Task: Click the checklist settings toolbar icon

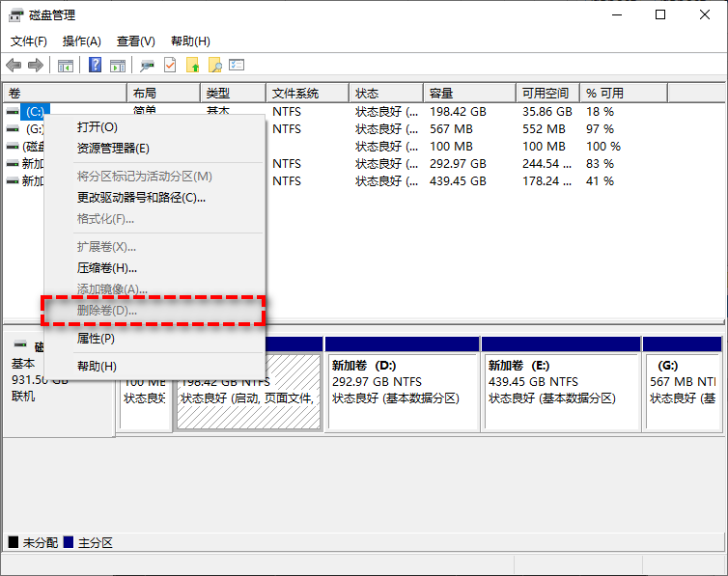Action: coord(237,66)
